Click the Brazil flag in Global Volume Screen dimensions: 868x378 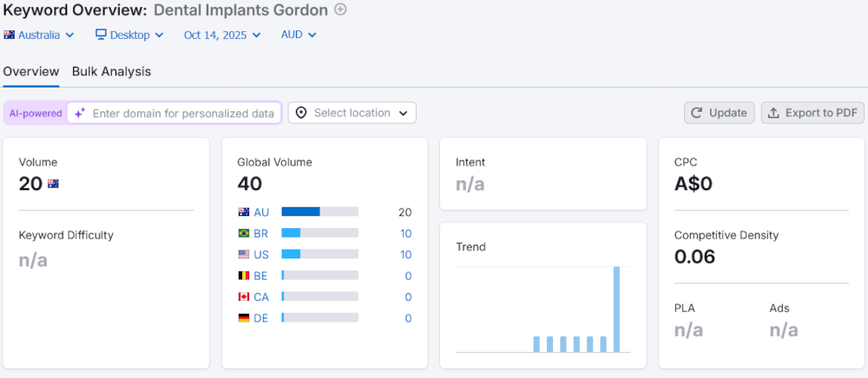[x=243, y=233]
